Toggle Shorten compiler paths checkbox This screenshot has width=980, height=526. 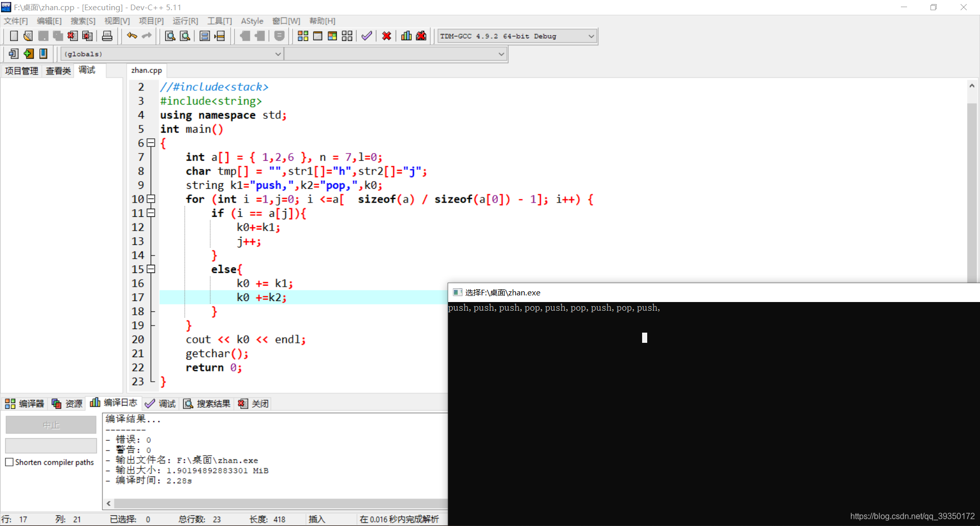pyautogui.click(x=9, y=462)
